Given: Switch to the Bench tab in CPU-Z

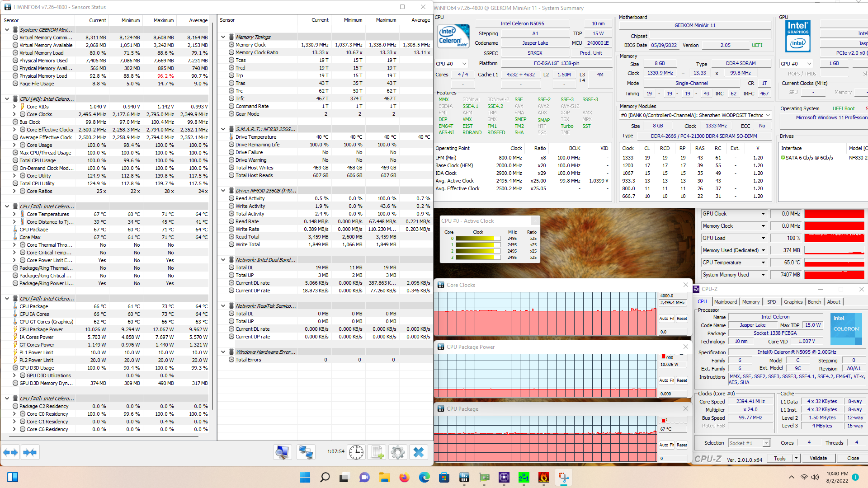Looking at the screenshot, I should click(x=814, y=302).
